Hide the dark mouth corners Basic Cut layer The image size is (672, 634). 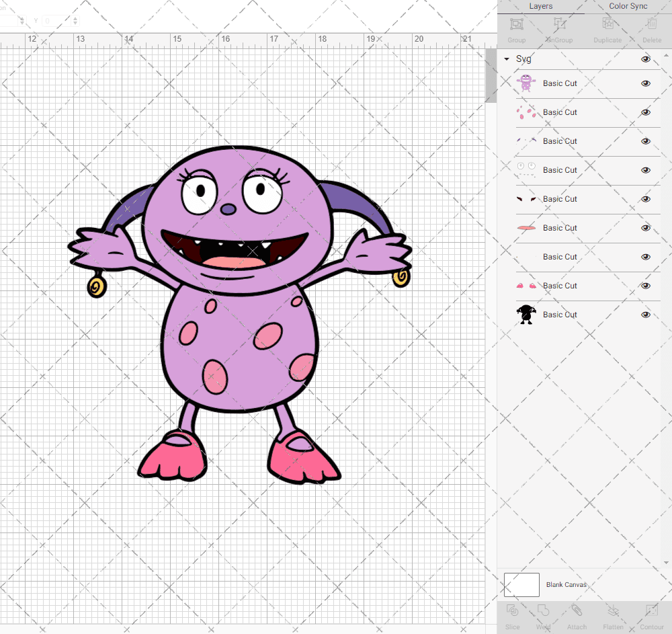[x=645, y=199]
